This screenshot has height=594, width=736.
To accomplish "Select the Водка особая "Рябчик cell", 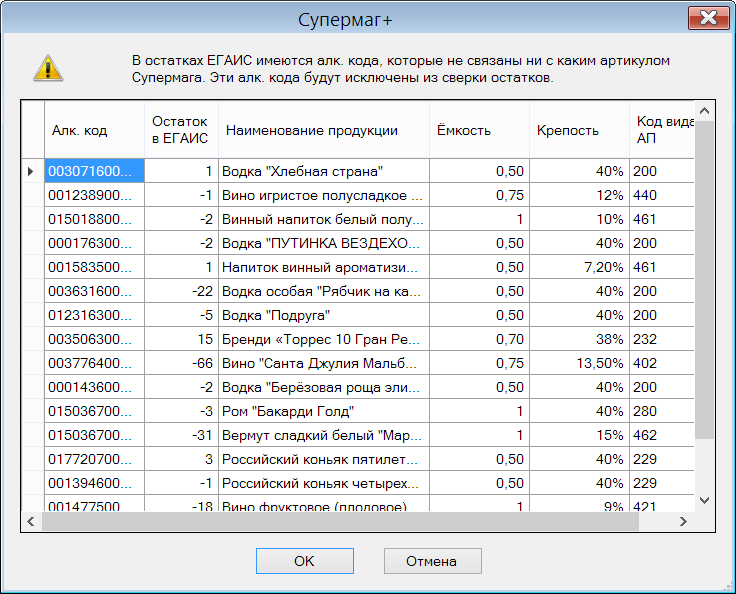I will 324,291.
